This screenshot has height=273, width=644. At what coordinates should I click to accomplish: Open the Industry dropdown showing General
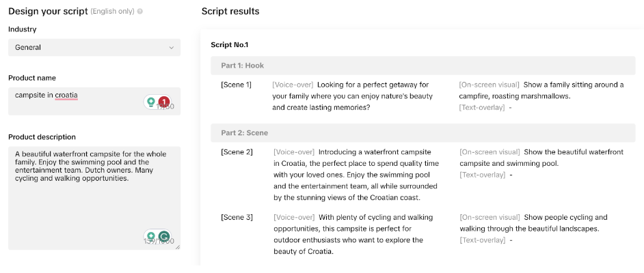click(94, 48)
